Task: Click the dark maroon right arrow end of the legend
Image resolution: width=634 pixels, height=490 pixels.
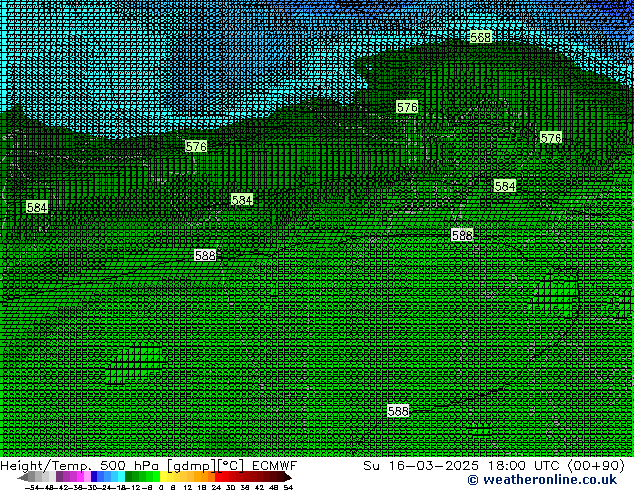Action: coord(287,477)
